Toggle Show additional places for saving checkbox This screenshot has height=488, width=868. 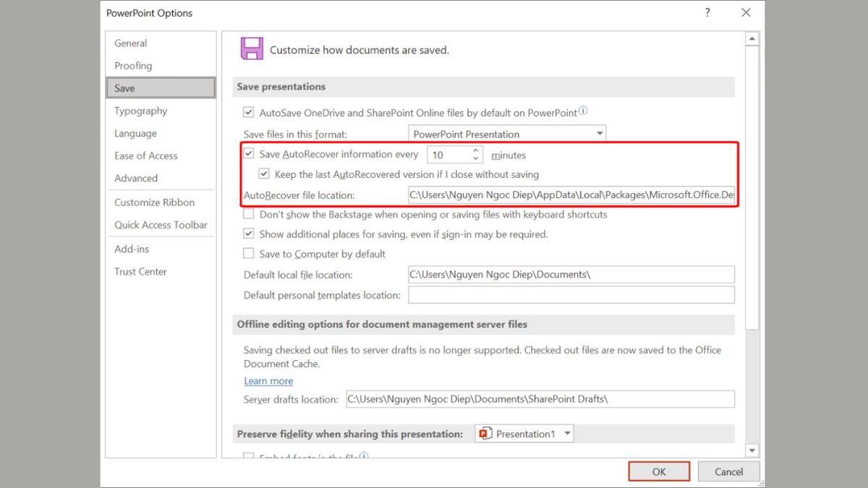[249, 234]
